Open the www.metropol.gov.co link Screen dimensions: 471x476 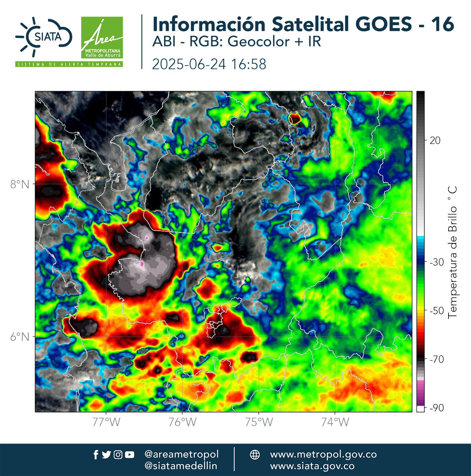tap(323, 454)
